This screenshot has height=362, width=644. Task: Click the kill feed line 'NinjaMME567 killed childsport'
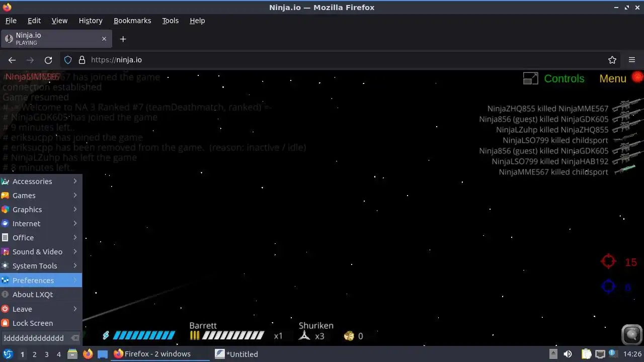[x=553, y=172]
